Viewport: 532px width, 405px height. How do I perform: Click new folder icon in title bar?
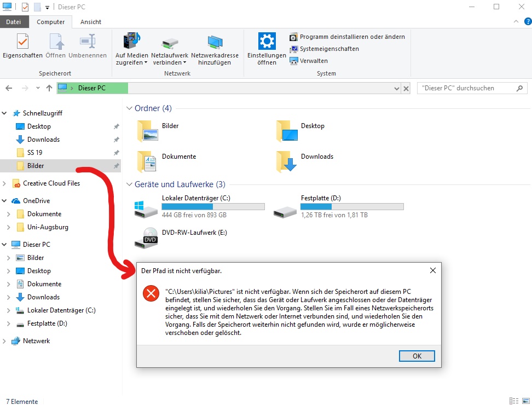[37, 7]
